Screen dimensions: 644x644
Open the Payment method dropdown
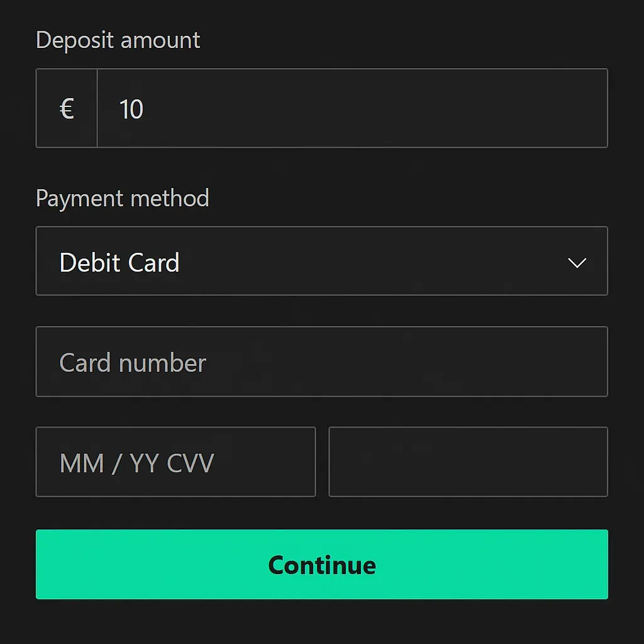(321, 261)
